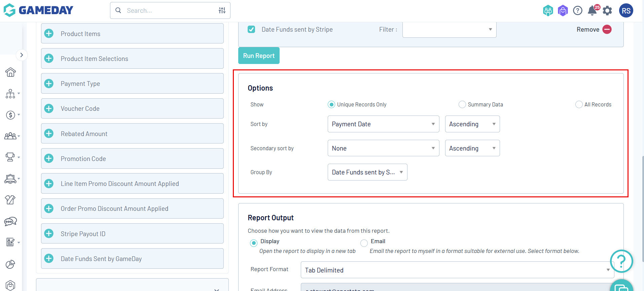This screenshot has width=644, height=291.
Task: Click the teal people hexagon icon
Action: pyautogui.click(x=548, y=11)
